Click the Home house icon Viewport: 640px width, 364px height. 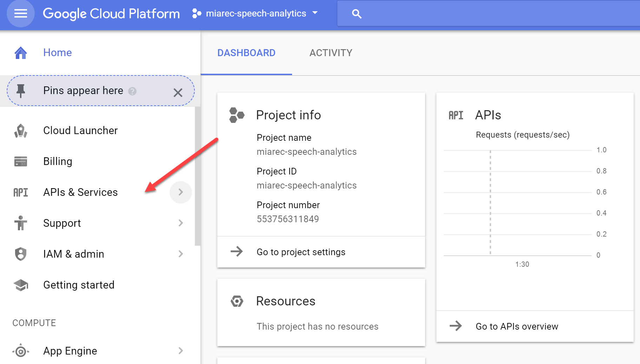point(21,53)
